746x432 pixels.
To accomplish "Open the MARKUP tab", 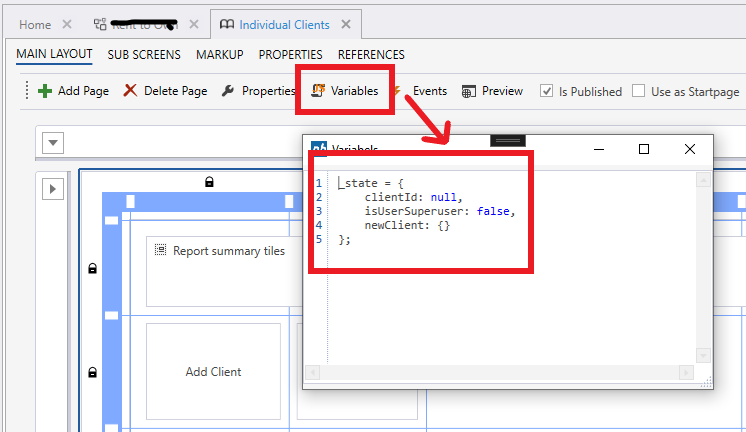I will (x=219, y=54).
